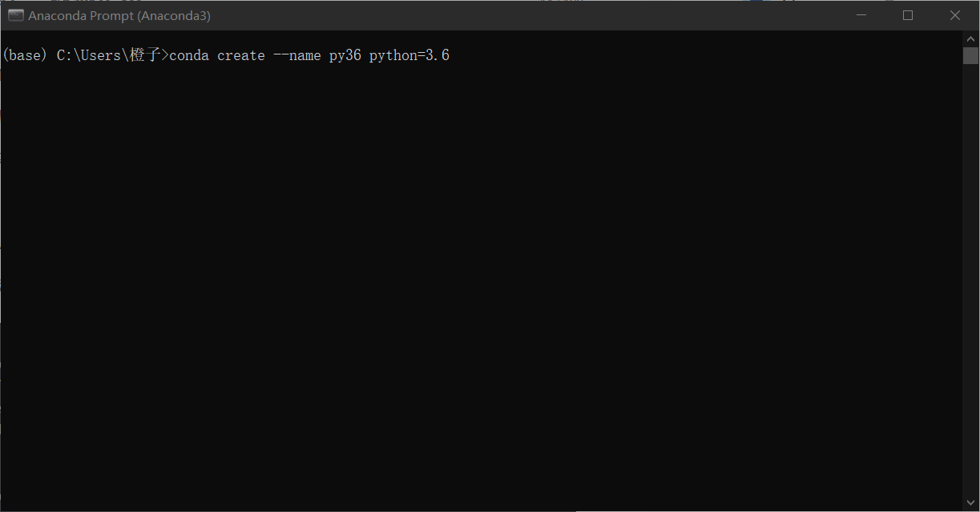Select the scrollbar thumb near the top
Image resolution: width=980 pixels, height=512 pixels.
(970, 54)
